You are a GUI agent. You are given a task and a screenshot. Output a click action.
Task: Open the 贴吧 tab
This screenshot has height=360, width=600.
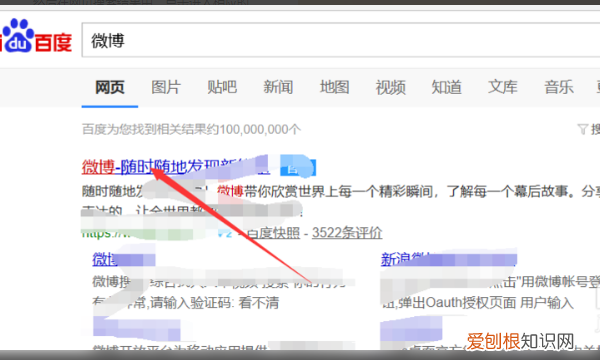coord(222,87)
